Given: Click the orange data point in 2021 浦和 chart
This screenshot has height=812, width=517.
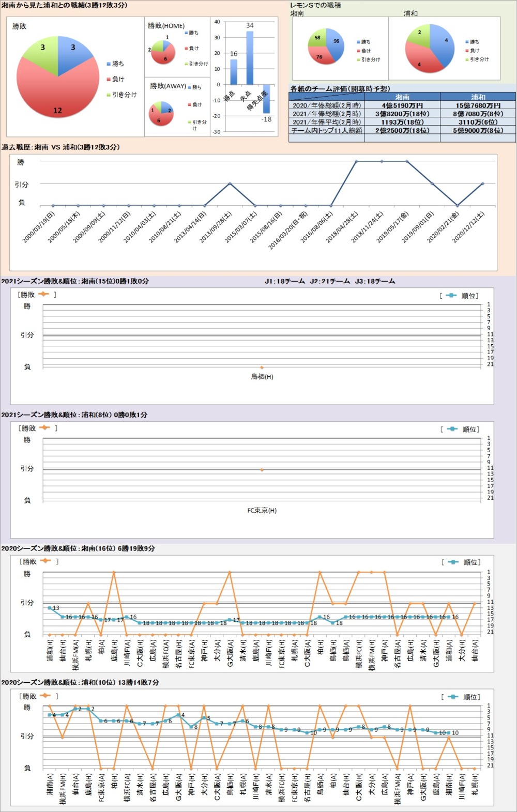Looking at the screenshot, I should pyautogui.click(x=262, y=470).
